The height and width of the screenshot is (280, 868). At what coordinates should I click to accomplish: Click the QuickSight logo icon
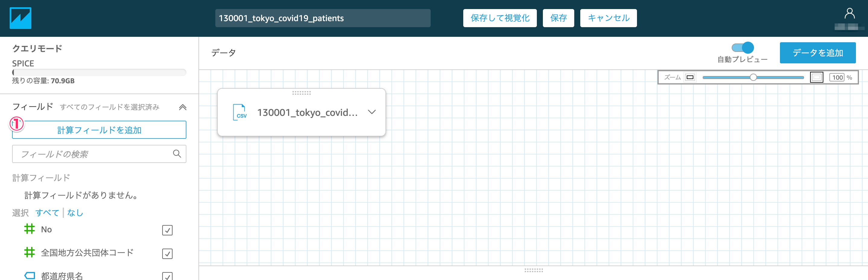[x=21, y=18]
